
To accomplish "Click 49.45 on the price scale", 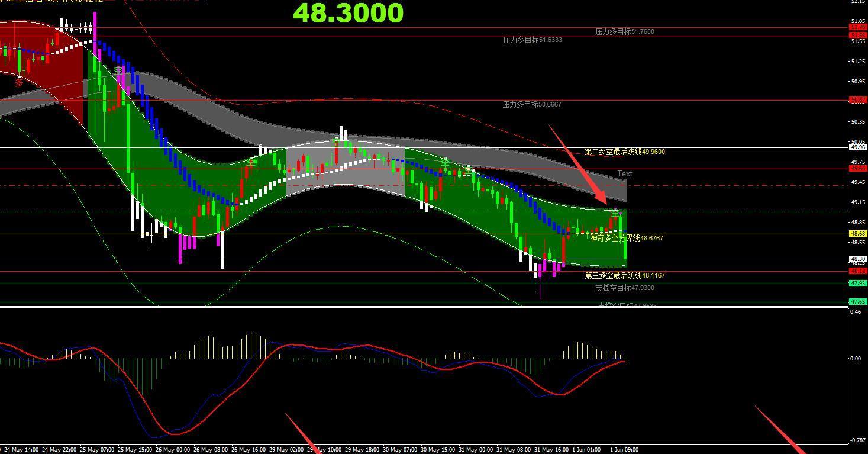I will (x=858, y=182).
